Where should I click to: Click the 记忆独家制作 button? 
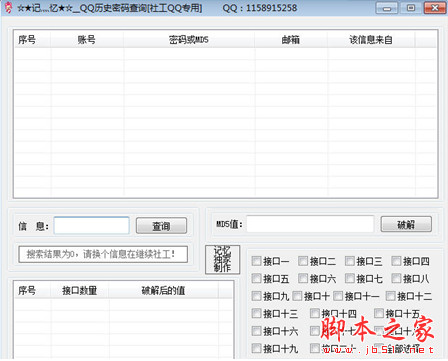point(222,260)
